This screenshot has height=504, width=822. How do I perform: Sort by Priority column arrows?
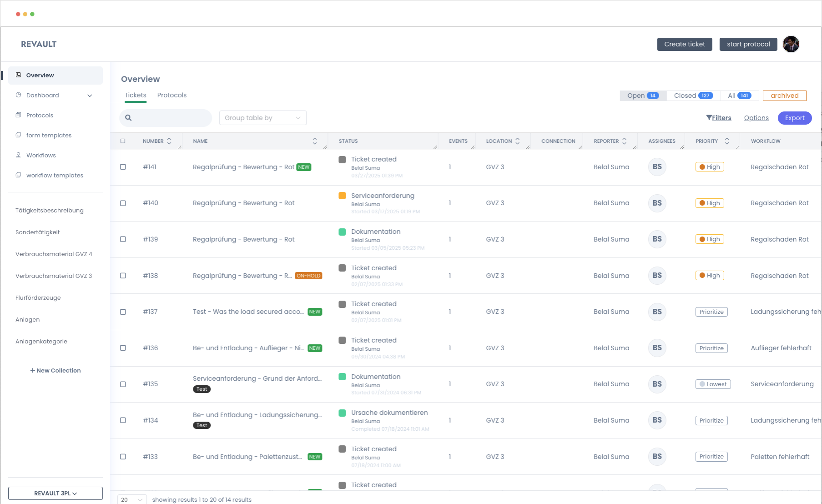pos(726,141)
